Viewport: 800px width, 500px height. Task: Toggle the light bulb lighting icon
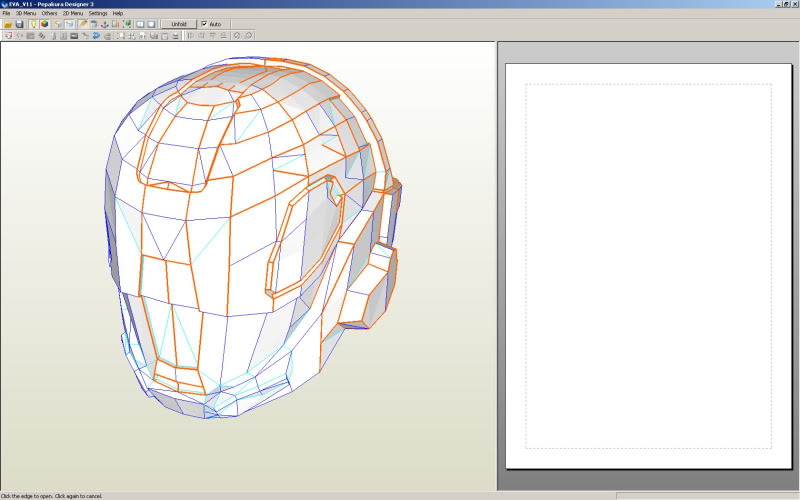[33, 23]
